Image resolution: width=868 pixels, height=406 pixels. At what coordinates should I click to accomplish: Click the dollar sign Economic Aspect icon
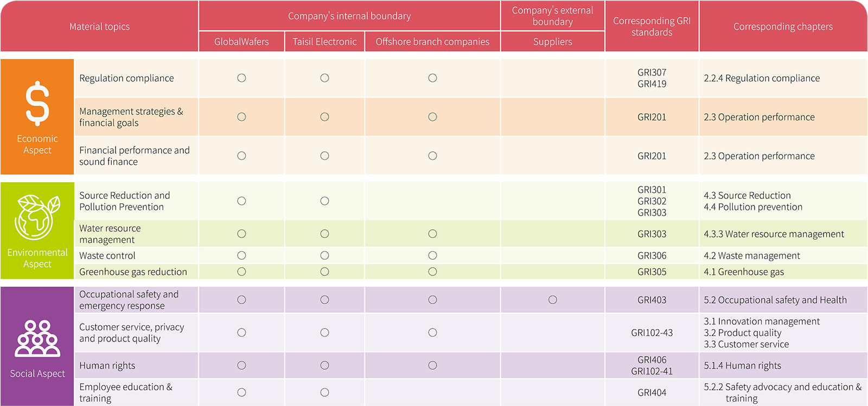[37, 103]
